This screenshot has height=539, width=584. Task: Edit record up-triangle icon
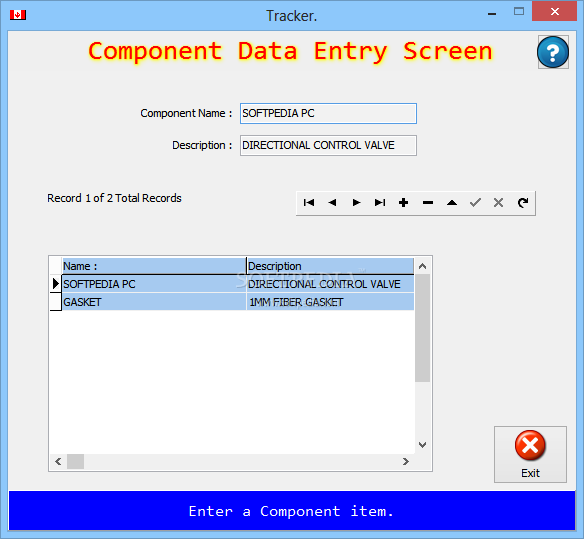pyautogui.click(x=451, y=203)
